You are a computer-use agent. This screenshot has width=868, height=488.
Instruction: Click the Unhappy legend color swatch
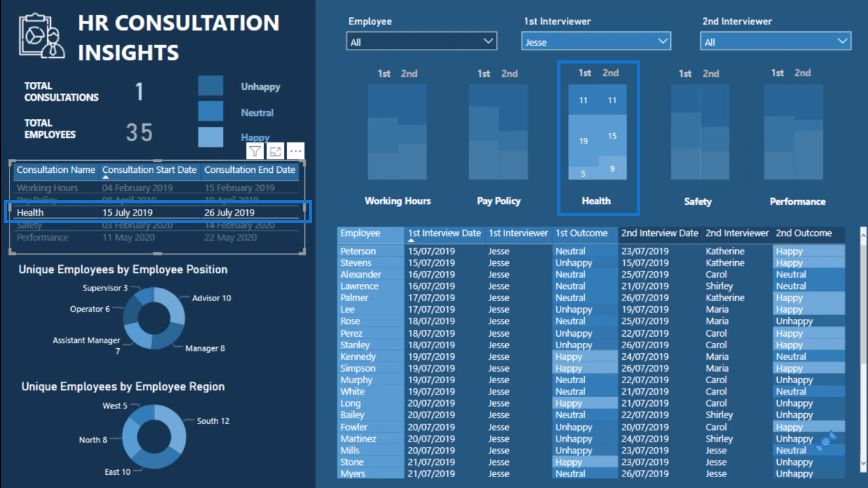[x=210, y=86]
